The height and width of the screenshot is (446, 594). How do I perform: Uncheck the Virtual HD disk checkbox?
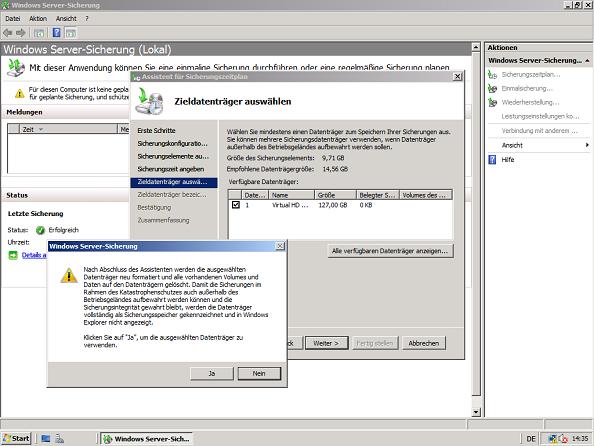236,205
